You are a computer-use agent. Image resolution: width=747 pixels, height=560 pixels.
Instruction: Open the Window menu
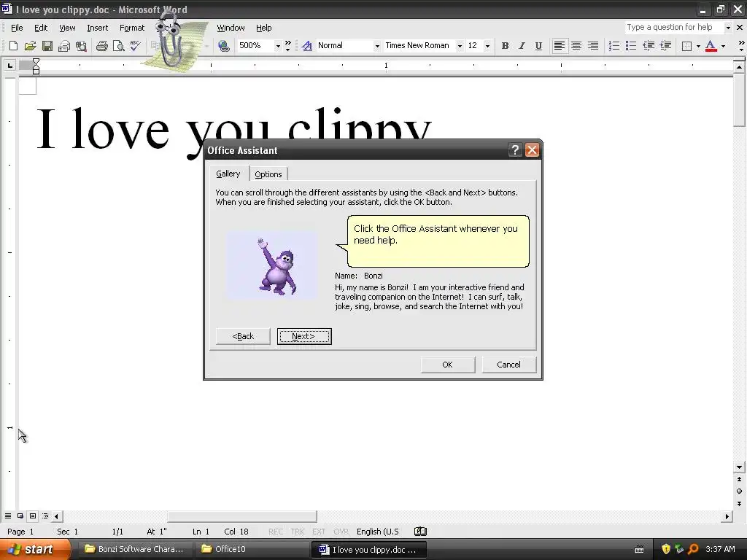point(231,28)
